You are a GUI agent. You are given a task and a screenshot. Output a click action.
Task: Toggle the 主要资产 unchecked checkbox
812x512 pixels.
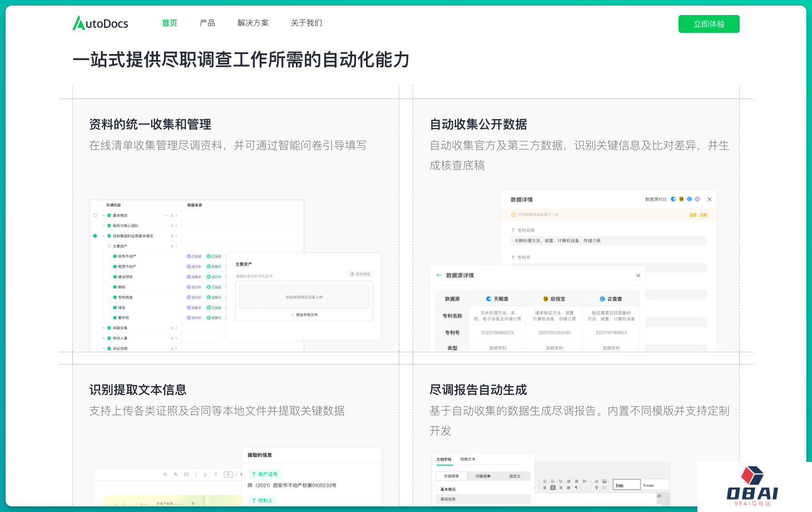109,246
